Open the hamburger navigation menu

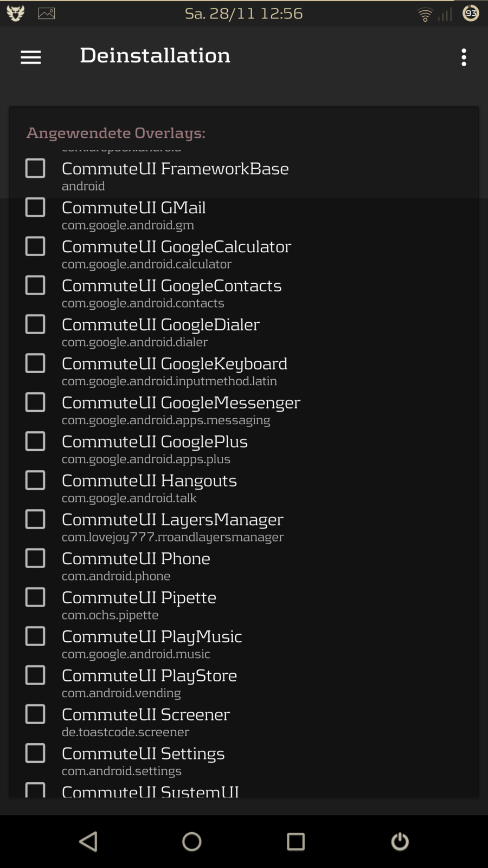pyautogui.click(x=31, y=57)
